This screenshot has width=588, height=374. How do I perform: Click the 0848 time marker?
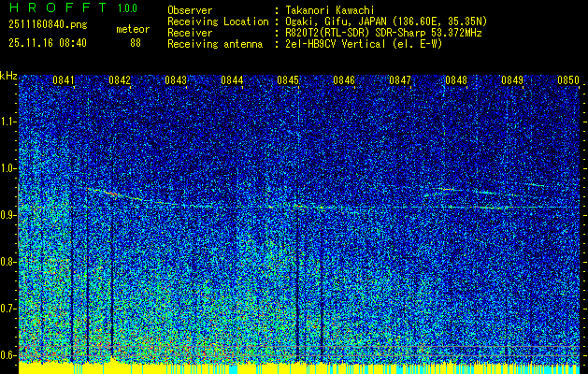[456, 80]
